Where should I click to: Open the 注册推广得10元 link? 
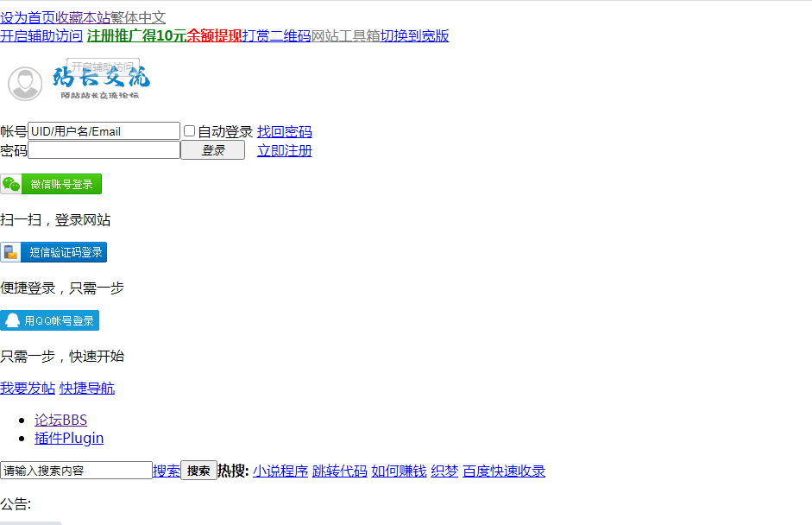click(x=136, y=35)
